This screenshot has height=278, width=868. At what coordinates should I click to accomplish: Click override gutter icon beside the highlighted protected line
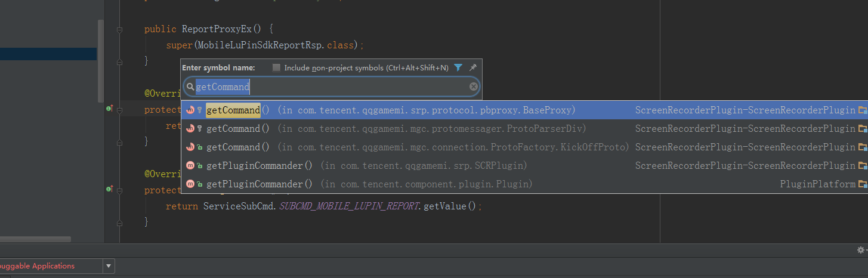[109, 109]
